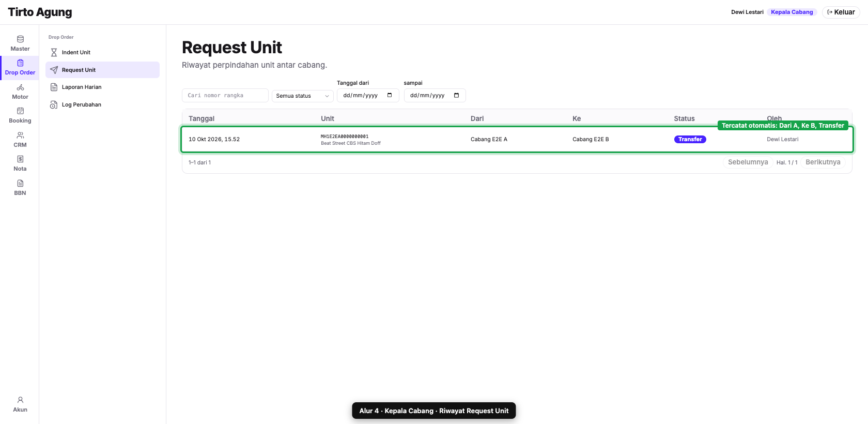Open the Booking calendar icon
This screenshot has height=424, width=868.
20,111
